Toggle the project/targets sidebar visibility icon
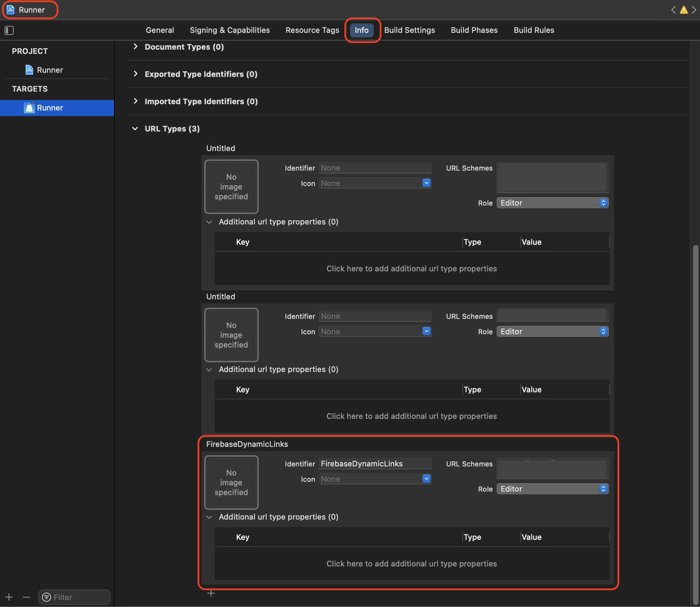This screenshot has height=607, width=700. [9, 30]
